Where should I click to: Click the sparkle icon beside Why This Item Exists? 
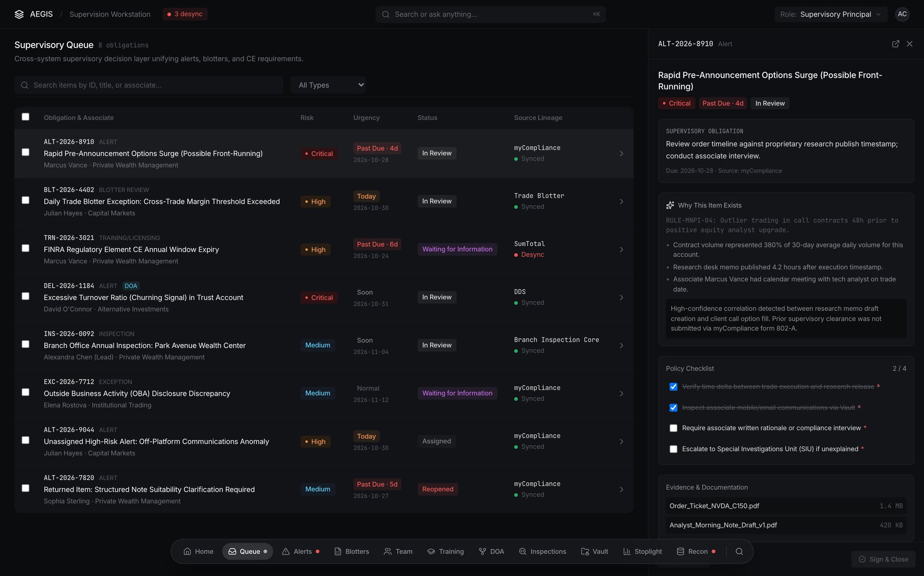click(x=670, y=205)
